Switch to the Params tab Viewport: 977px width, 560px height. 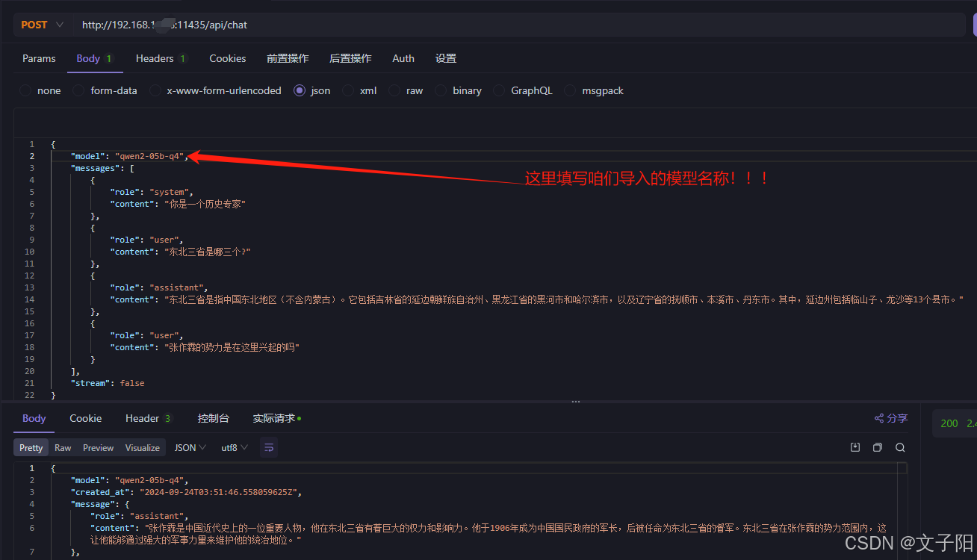pos(39,58)
